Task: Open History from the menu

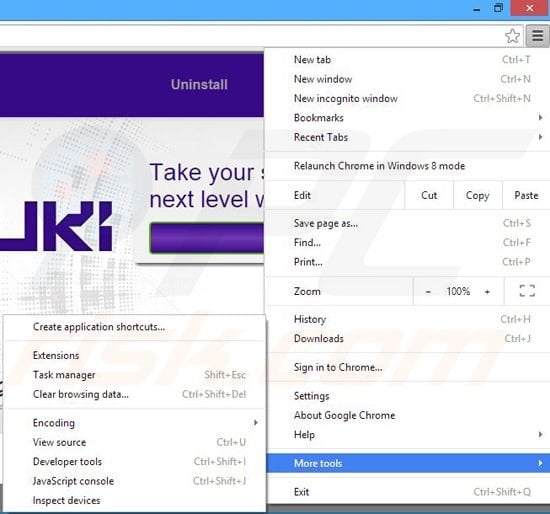Action: [x=408, y=319]
